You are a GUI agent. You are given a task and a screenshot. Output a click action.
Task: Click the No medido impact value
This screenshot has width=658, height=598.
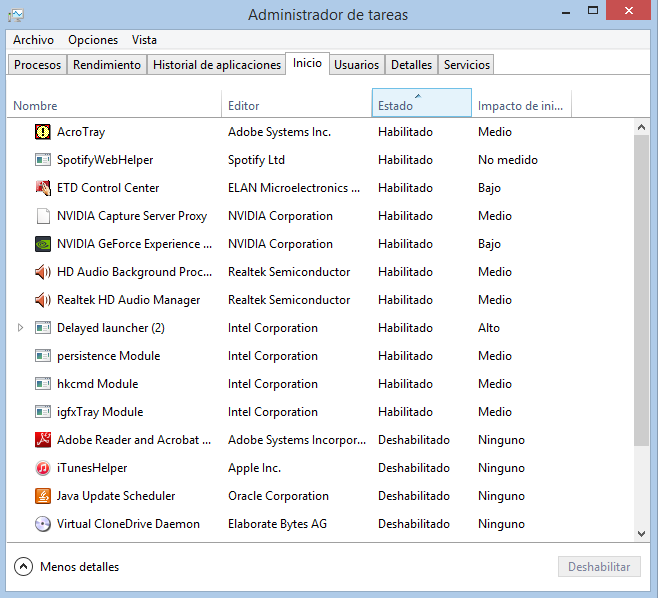tap(508, 160)
